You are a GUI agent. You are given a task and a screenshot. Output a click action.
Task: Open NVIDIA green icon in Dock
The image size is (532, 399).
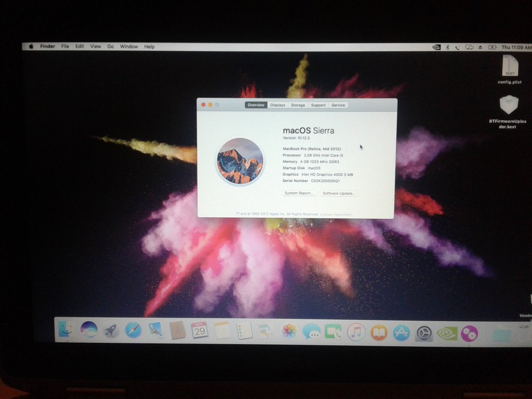tap(446, 334)
